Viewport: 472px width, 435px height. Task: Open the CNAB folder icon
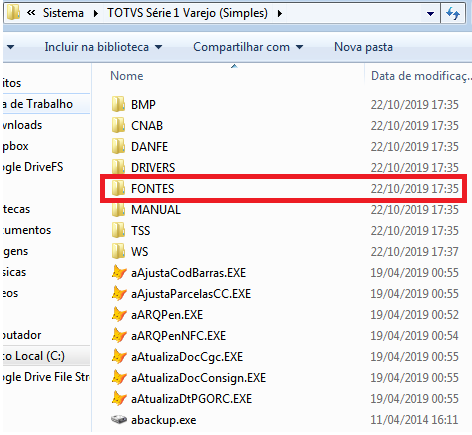(118, 125)
